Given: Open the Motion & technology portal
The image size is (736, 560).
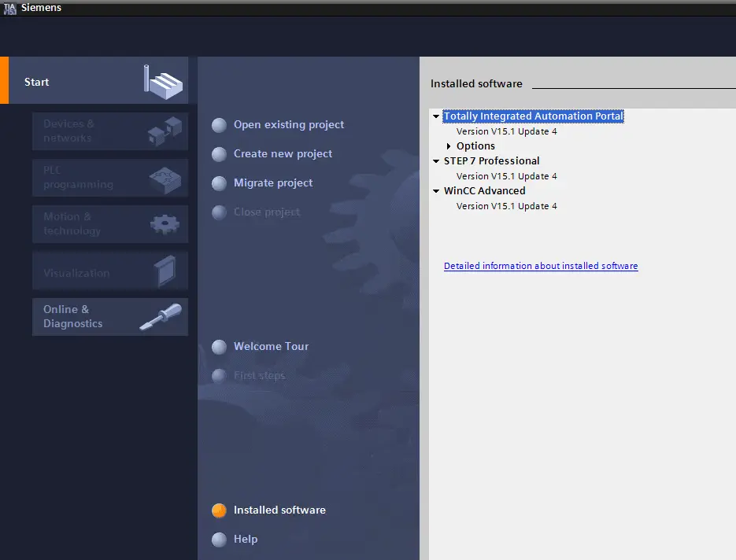Looking at the screenshot, I should [x=110, y=224].
